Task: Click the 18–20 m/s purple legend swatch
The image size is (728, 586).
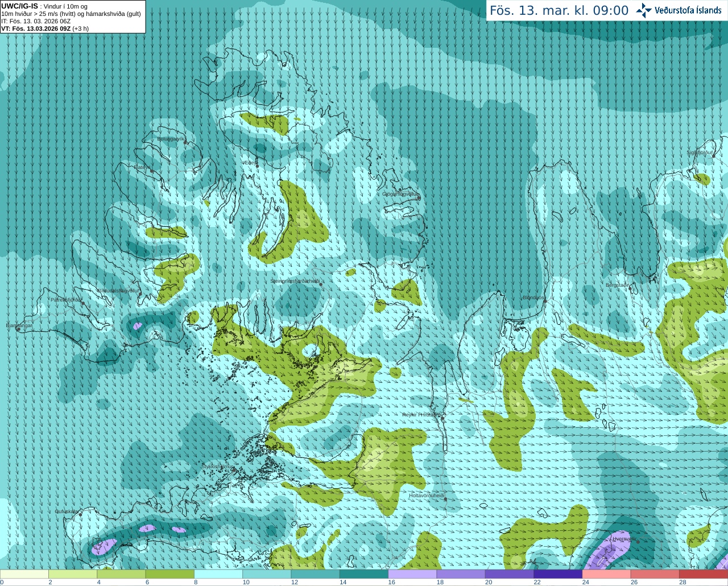Action: tap(461, 574)
